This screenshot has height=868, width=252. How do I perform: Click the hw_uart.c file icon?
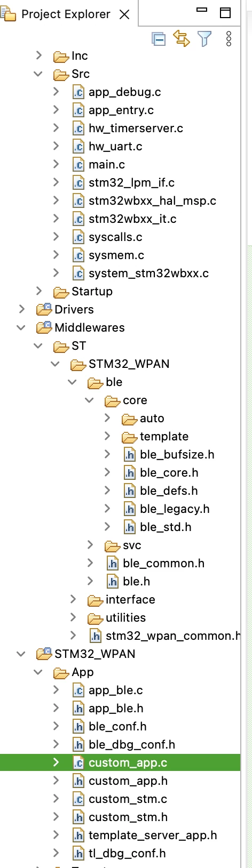(x=78, y=147)
